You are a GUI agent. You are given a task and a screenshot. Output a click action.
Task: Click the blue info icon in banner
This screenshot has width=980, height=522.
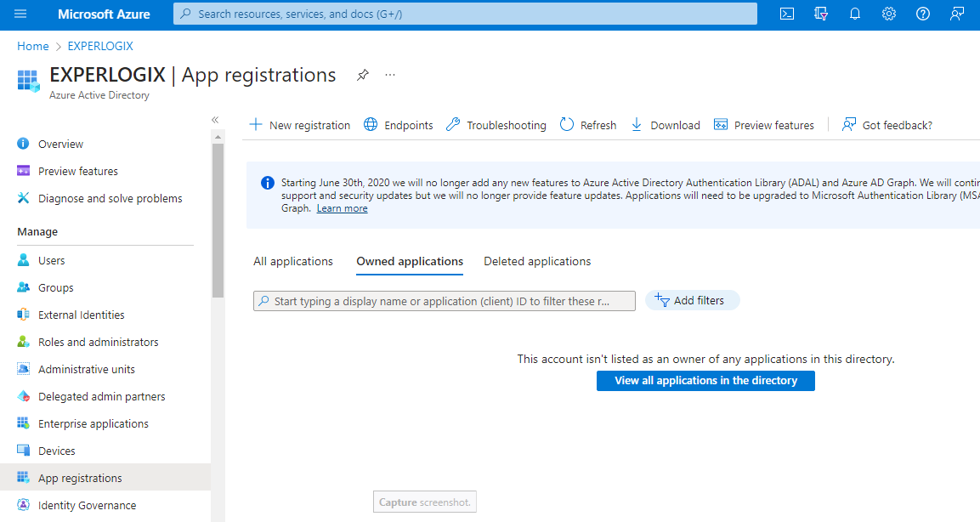pos(268,183)
